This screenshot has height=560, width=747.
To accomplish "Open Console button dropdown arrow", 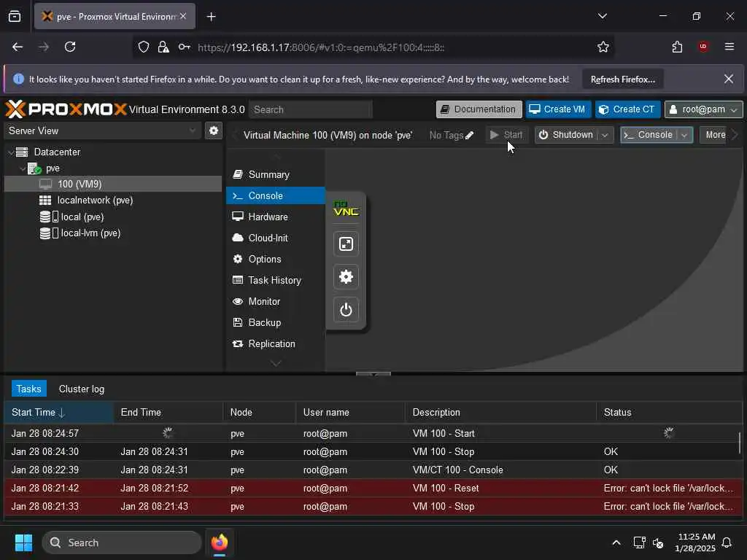I will pyautogui.click(x=684, y=135).
